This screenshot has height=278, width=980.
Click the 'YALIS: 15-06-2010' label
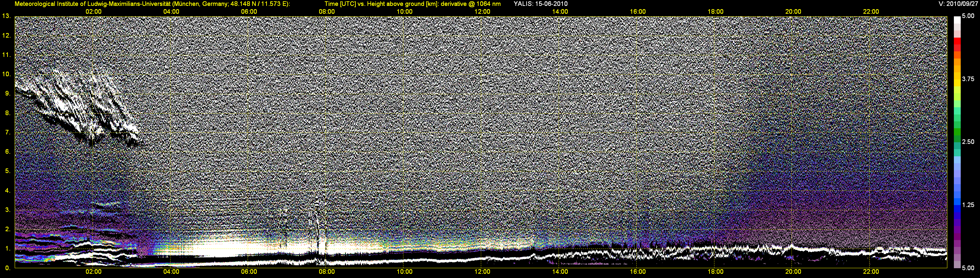(x=541, y=4)
